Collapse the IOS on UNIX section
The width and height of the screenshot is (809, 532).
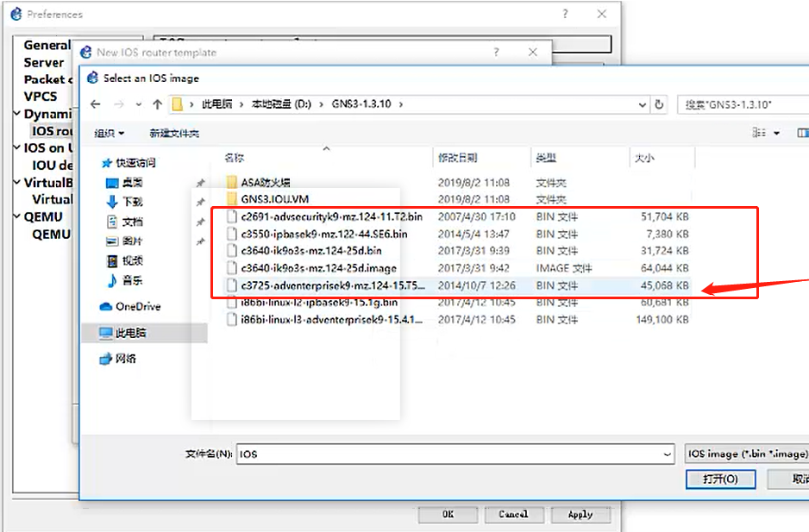point(16,148)
